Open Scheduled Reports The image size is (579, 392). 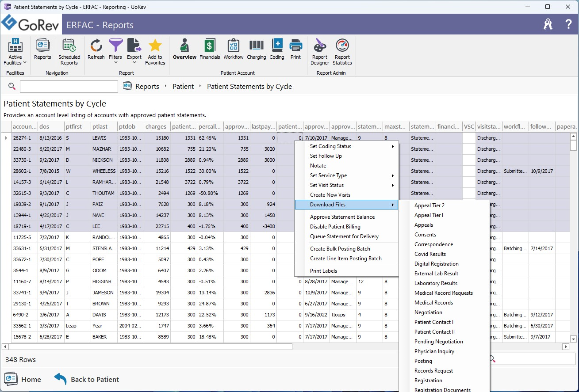click(69, 52)
